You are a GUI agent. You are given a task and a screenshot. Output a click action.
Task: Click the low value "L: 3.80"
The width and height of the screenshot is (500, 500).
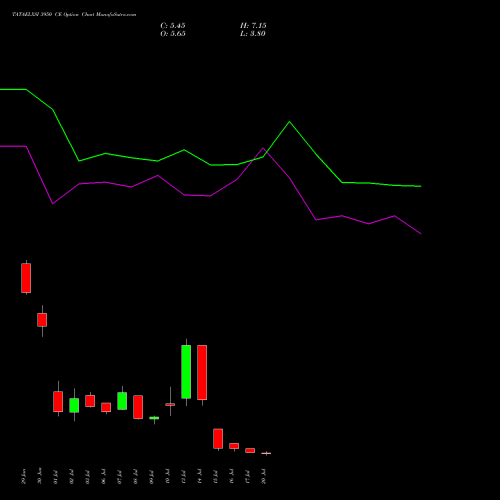click(x=253, y=34)
